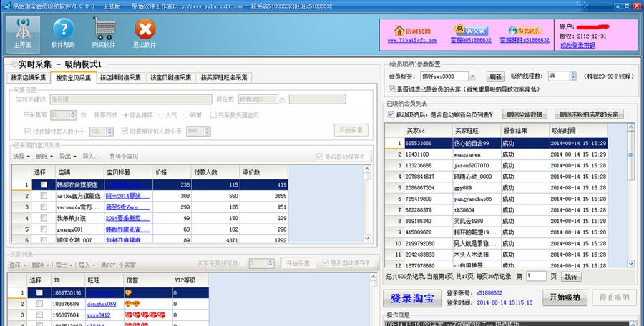Click the 购买软件 shopping cart icon
The height and width of the screenshot is (326, 644).
click(104, 30)
